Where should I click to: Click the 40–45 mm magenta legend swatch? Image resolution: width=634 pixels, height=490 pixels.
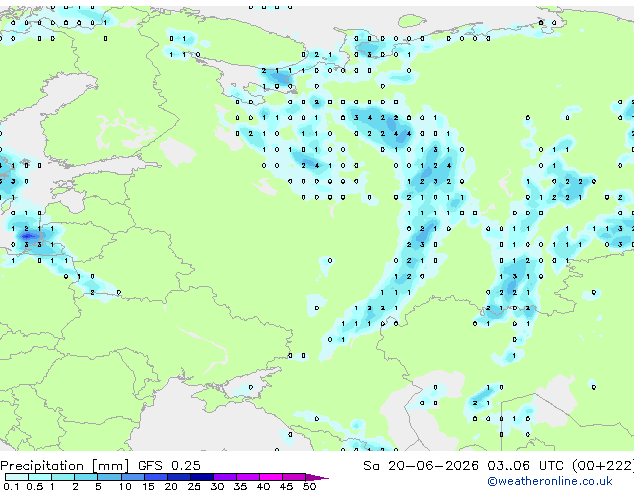tap(271, 477)
